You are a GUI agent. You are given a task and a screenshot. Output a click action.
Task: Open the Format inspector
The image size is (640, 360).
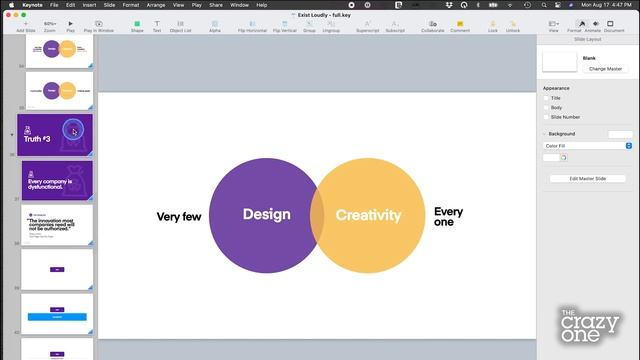[582, 24]
